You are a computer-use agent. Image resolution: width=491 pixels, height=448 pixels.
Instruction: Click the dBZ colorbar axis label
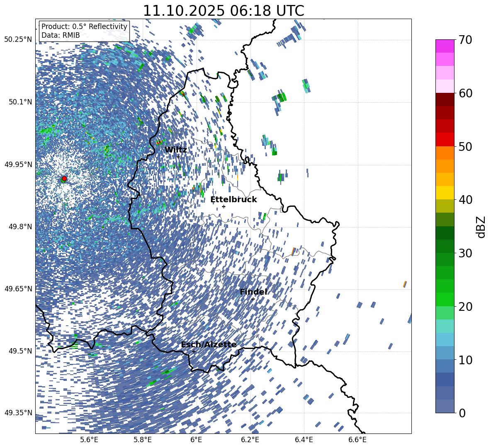(x=481, y=227)
